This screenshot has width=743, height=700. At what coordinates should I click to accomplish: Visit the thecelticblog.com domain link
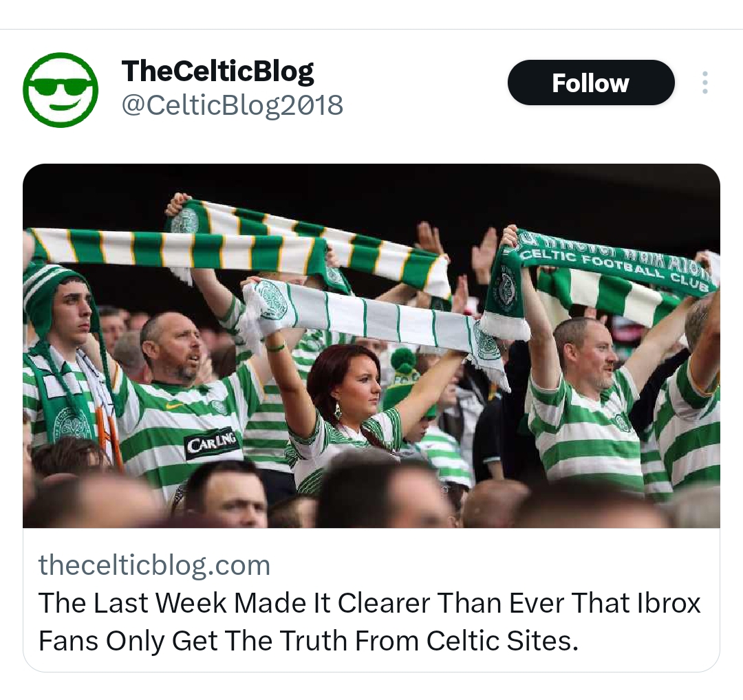(x=155, y=565)
